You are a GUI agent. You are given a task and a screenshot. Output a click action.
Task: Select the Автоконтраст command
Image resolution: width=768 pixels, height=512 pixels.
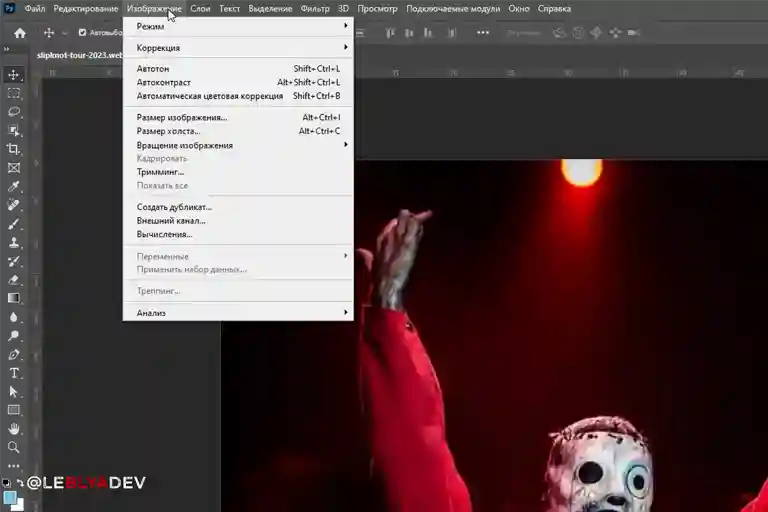click(164, 82)
